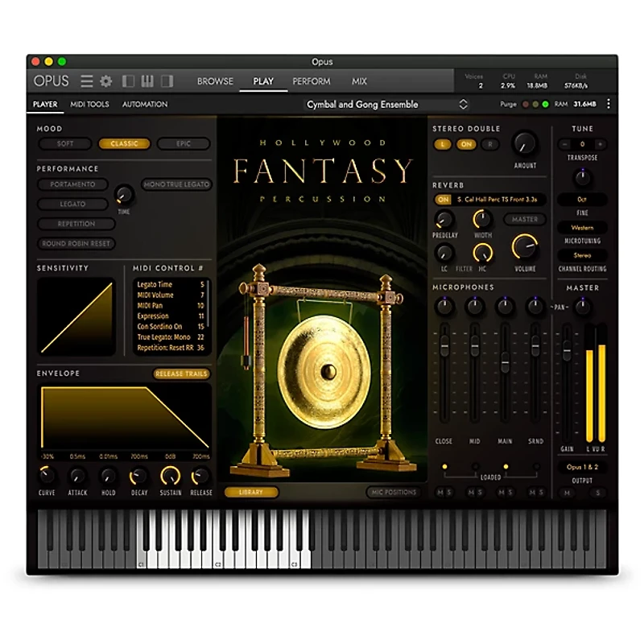
Task: Toggle Portamento performance mode
Action: tap(72, 184)
